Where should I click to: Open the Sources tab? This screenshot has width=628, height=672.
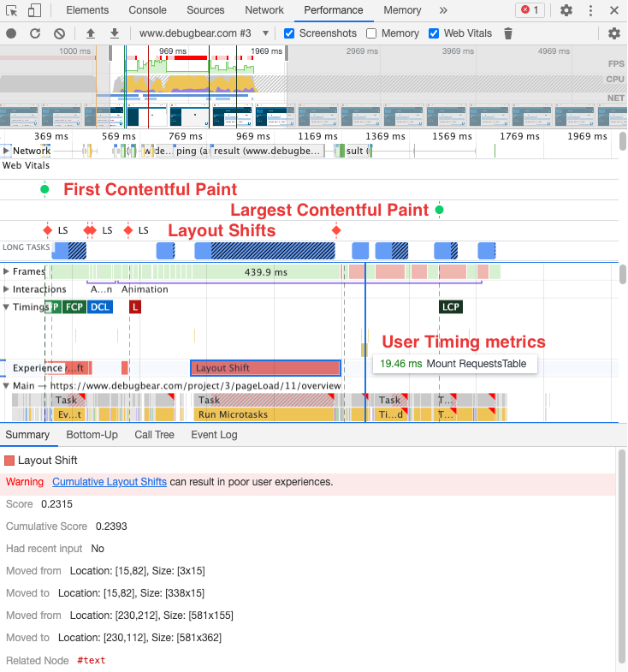click(x=205, y=10)
